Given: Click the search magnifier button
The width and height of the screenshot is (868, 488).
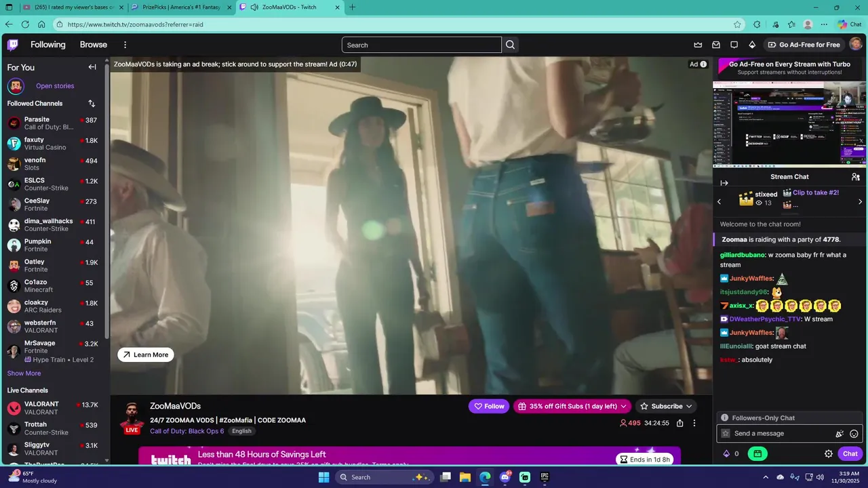Looking at the screenshot, I should (511, 45).
